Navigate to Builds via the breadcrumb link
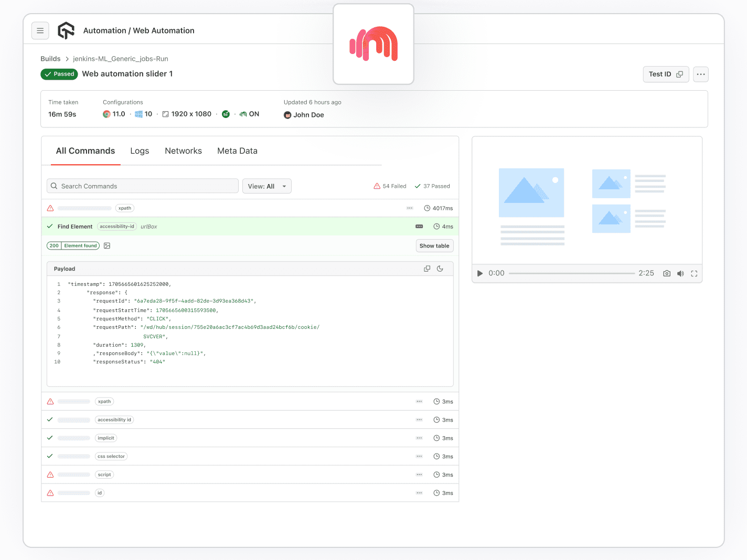 click(x=50, y=58)
